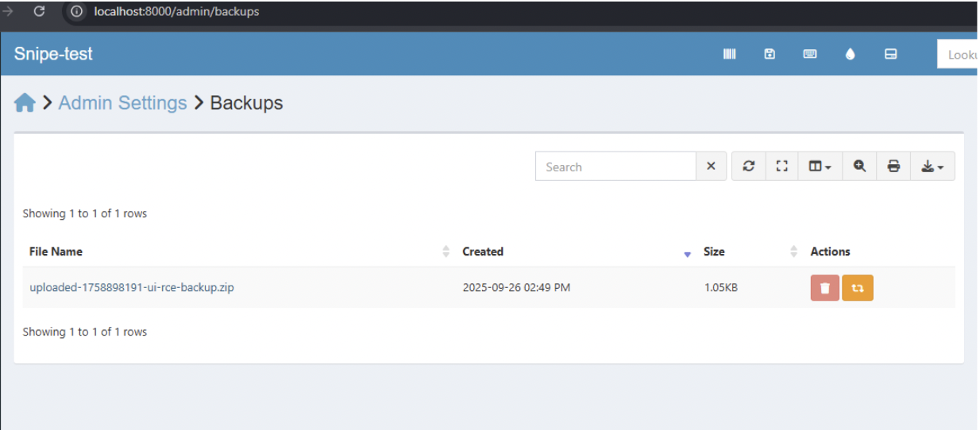This screenshot has width=980, height=430.
Task: Sort table by Created column
Action: 483,251
